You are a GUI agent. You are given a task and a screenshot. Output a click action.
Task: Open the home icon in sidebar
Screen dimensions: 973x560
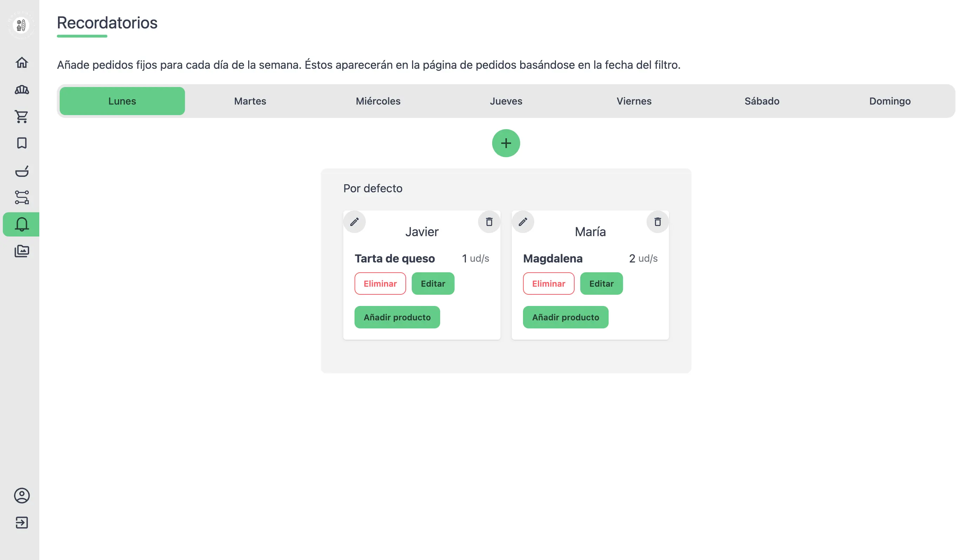[21, 62]
